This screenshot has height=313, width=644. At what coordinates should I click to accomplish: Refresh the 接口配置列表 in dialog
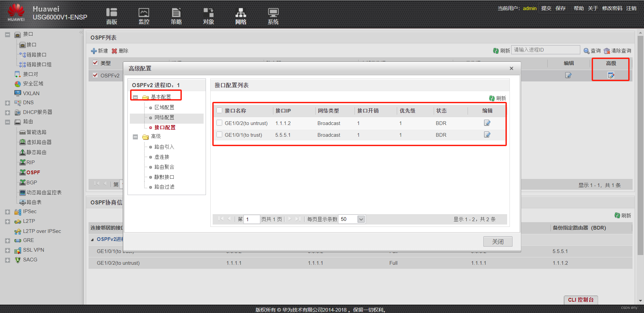click(x=497, y=98)
